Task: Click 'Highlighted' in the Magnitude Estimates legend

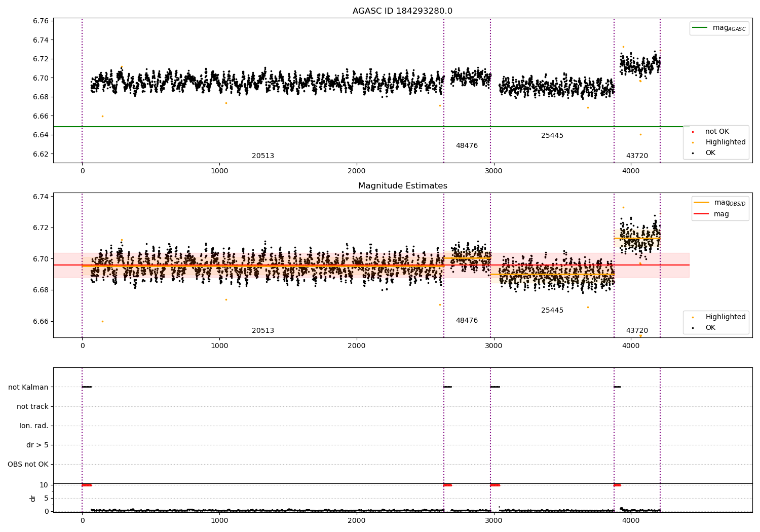Action: pyautogui.click(x=726, y=317)
